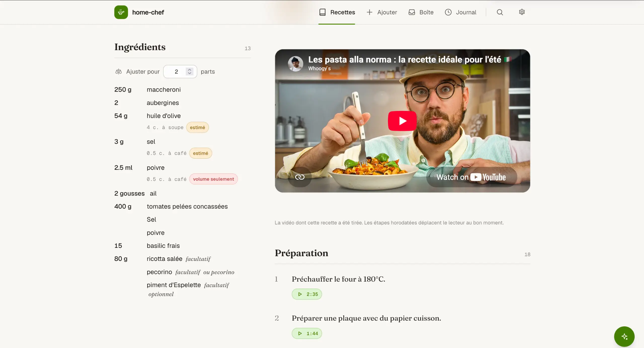The width and height of the screenshot is (644, 348).
Task: Click the estimé badge under huile d'olive
Action: pos(197,128)
